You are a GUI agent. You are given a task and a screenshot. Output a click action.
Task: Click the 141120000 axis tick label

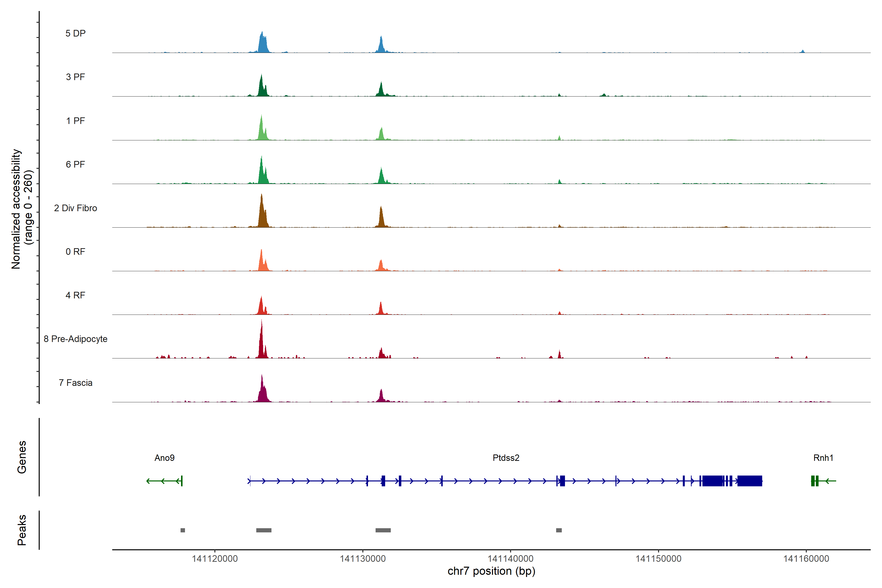[x=215, y=559]
